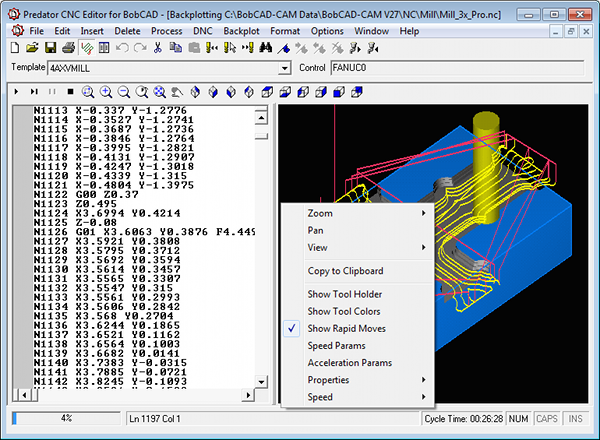The width and height of the screenshot is (600, 440).
Task: Select the solid blue front view cube
Action: (339, 92)
